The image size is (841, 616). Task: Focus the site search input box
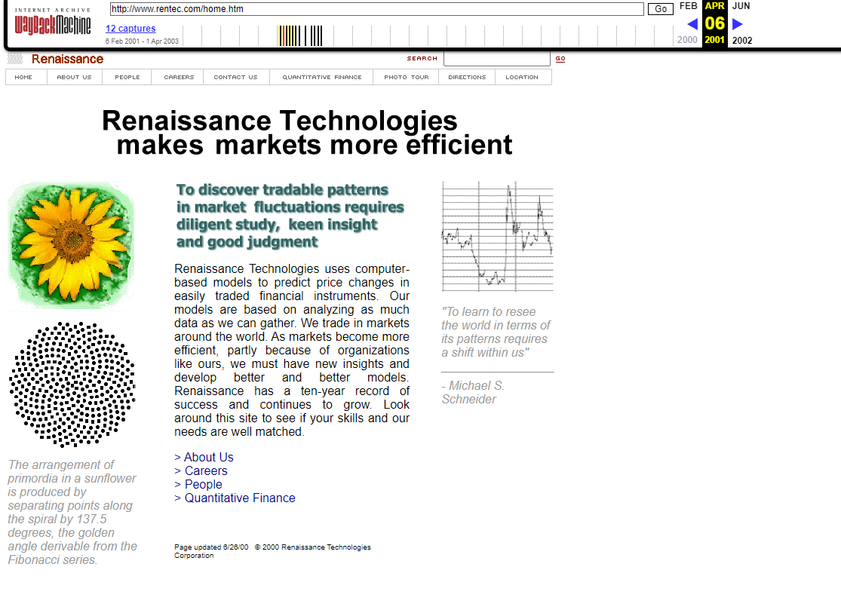[x=496, y=59]
